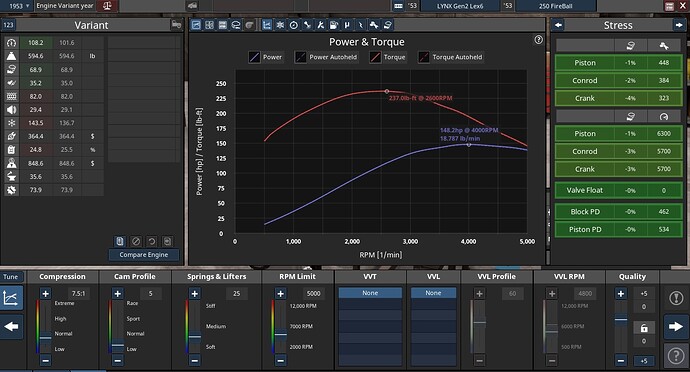Select the RPM Limit 5000 value field
690x372 pixels.
pyautogui.click(x=313, y=294)
